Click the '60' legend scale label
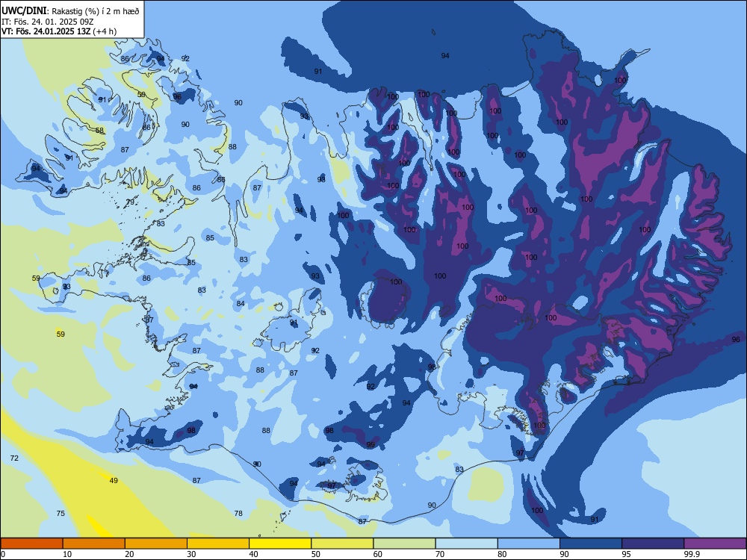 pos(378,554)
